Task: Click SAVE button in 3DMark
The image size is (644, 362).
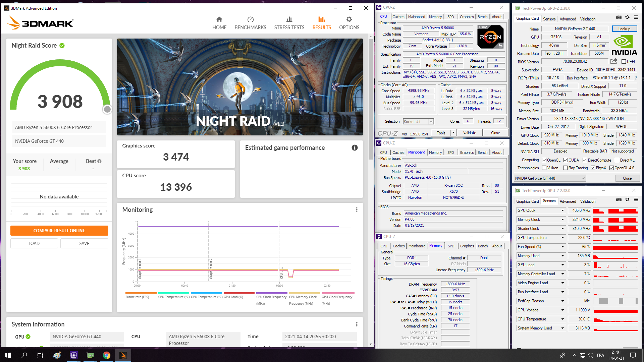Action: (x=84, y=243)
